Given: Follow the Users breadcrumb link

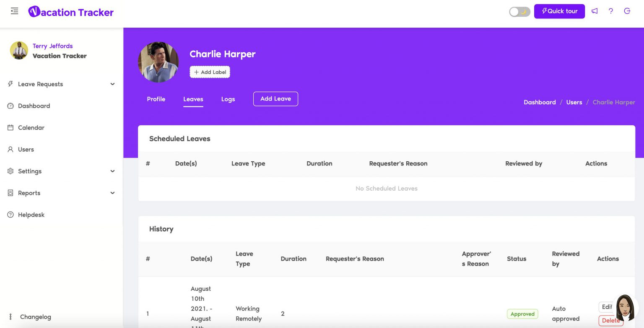Looking at the screenshot, I should point(574,102).
